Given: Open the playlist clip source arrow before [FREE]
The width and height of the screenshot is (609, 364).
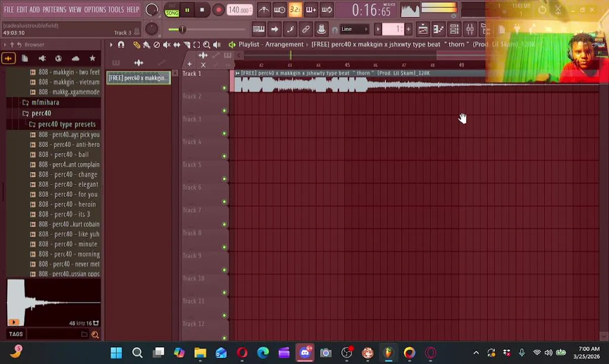Looking at the screenshot, I should [307, 44].
